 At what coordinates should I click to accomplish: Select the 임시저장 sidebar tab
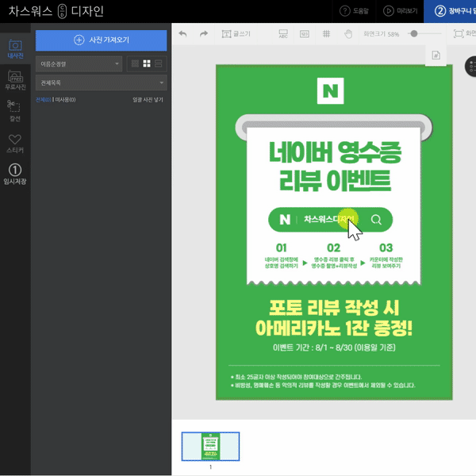pos(15,175)
